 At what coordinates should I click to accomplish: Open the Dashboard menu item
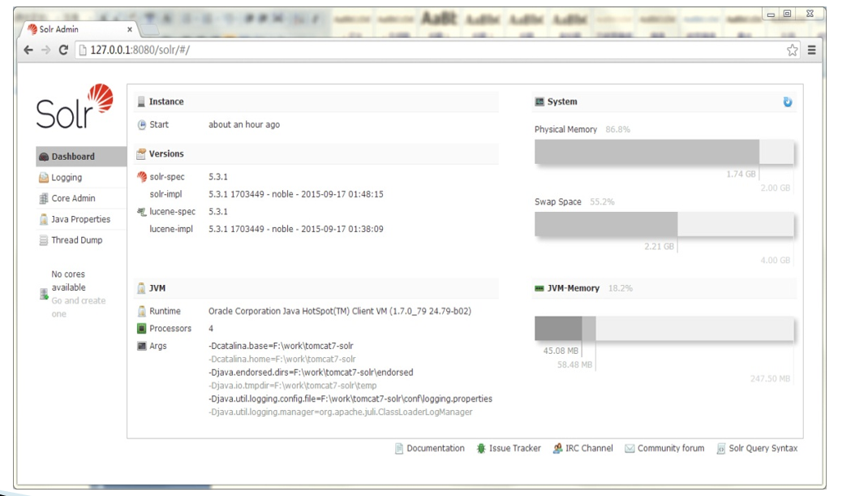coord(81,157)
